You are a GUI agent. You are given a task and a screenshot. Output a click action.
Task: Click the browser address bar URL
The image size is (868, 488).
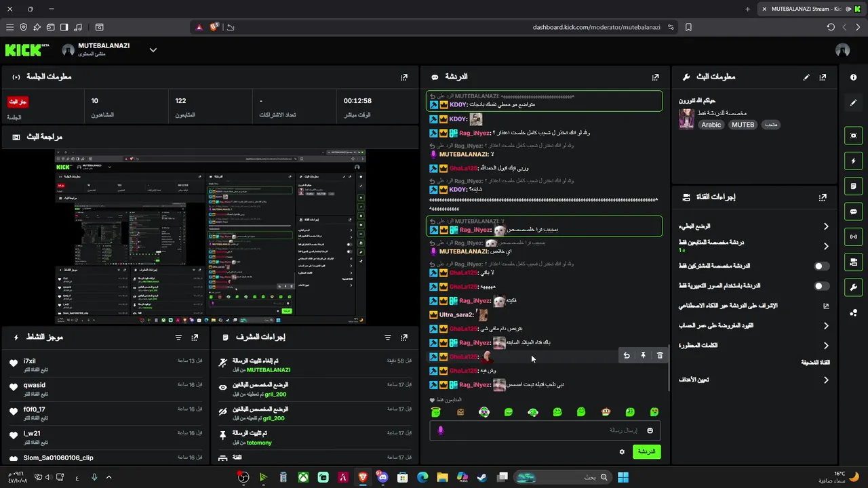(596, 27)
